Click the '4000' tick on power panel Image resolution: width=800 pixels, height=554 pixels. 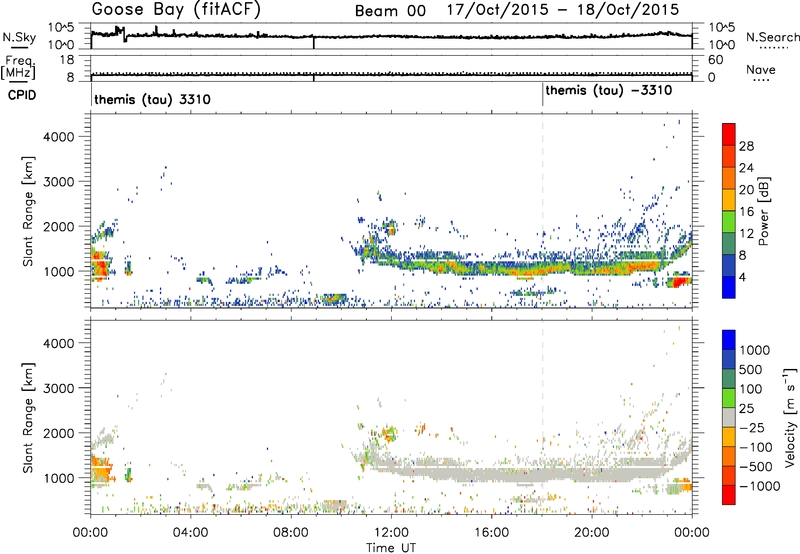(58, 137)
